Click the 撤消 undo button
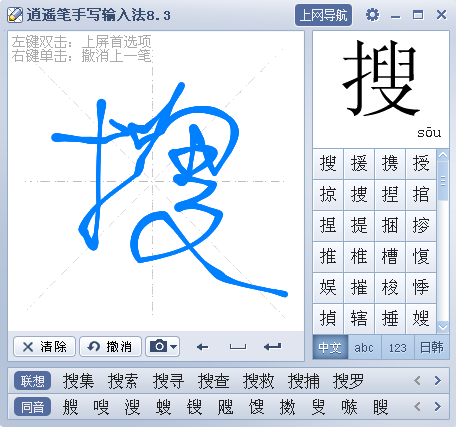The image size is (456, 427). click(110, 347)
